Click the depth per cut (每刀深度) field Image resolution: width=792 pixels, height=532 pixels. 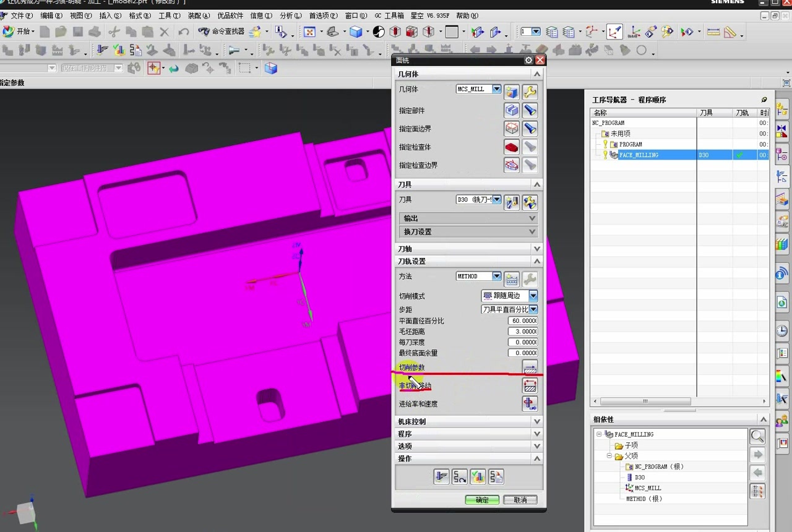tap(523, 342)
